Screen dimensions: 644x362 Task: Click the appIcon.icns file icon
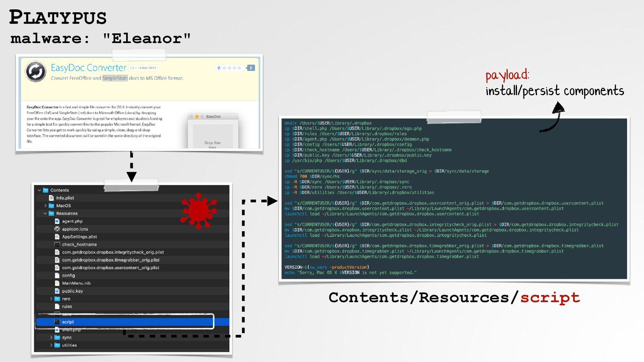tap(57, 229)
